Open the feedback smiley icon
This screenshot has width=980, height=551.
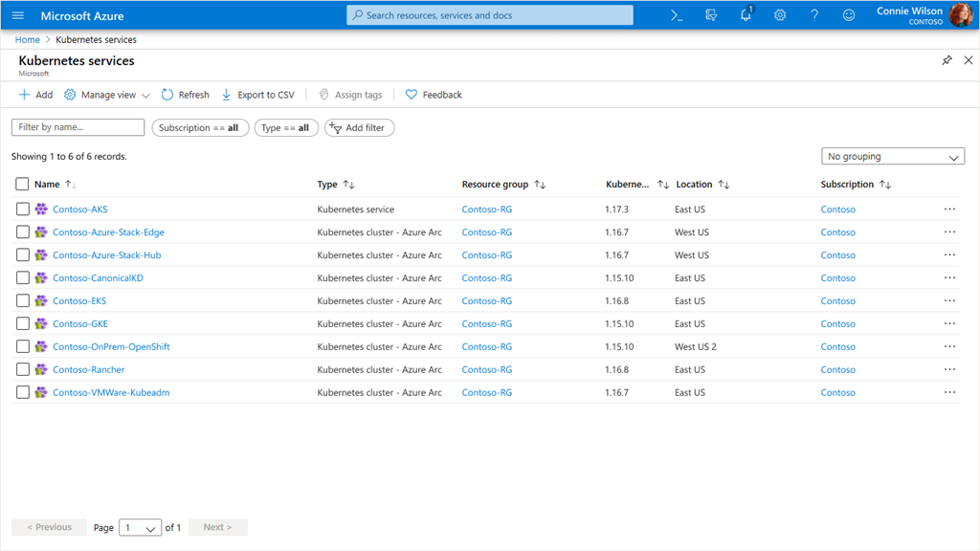click(x=849, y=15)
